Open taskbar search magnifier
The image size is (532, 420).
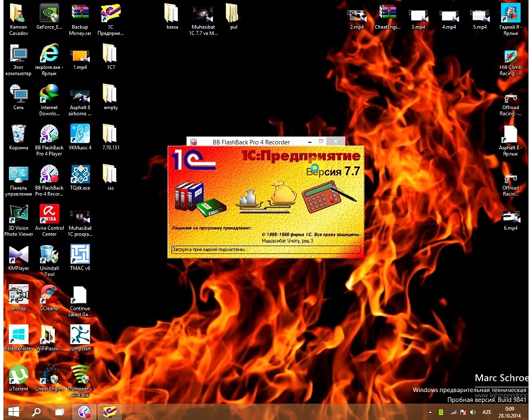pos(36,412)
